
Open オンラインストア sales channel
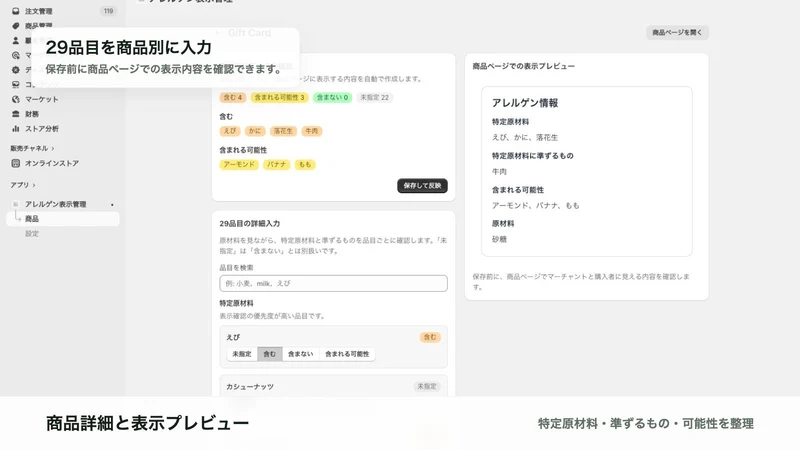coord(52,163)
